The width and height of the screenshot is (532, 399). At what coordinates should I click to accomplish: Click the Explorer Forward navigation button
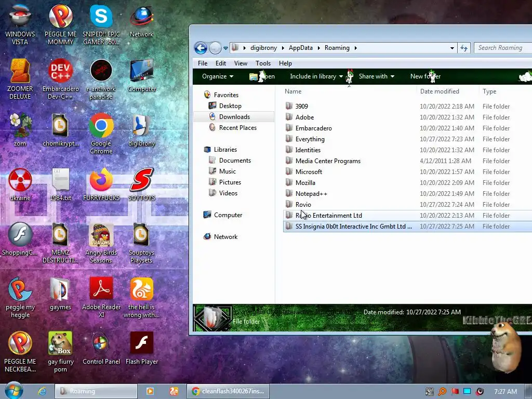click(215, 48)
